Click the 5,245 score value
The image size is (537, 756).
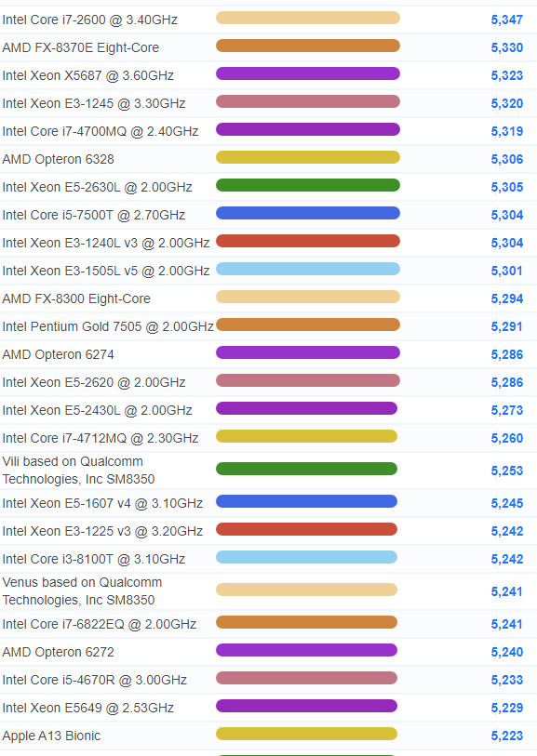click(x=506, y=504)
